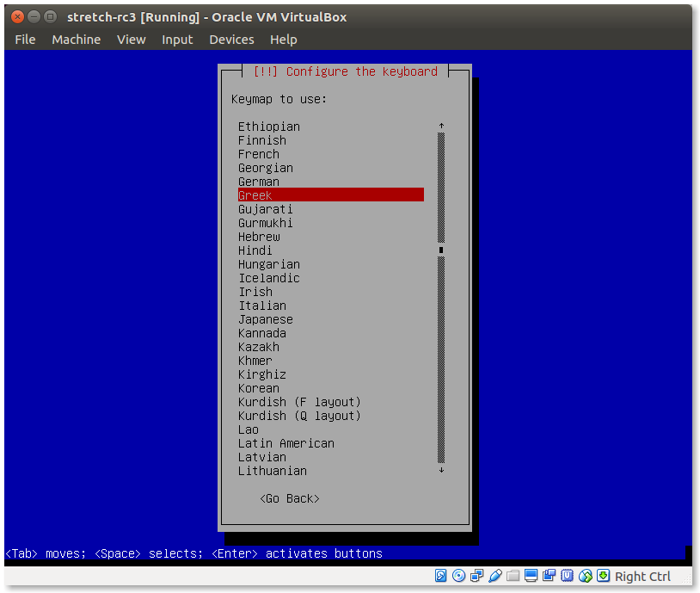Click the USB devices icon
This screenshot has height=593, width=700.
pos(495,576)
